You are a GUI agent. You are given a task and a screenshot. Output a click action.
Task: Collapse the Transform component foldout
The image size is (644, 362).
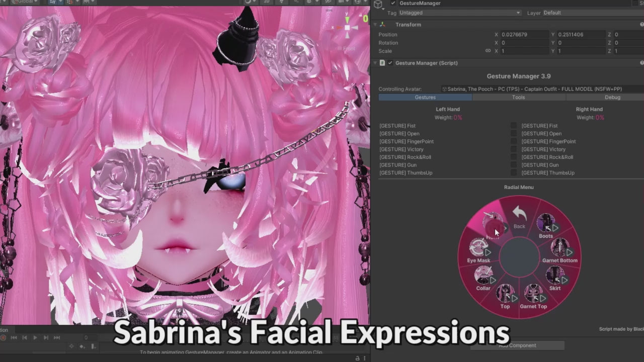pos(375,25)
